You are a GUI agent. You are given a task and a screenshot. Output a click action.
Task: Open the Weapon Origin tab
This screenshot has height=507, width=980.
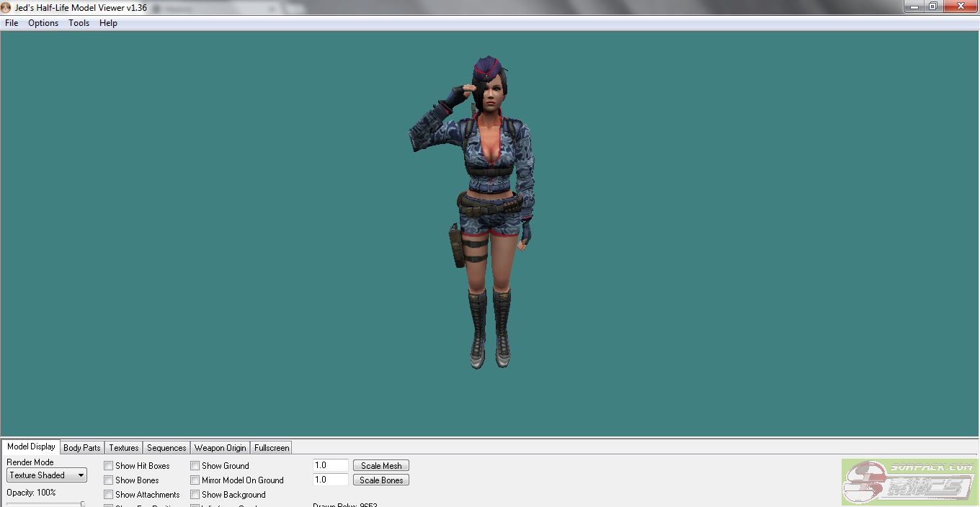point(220,448)
